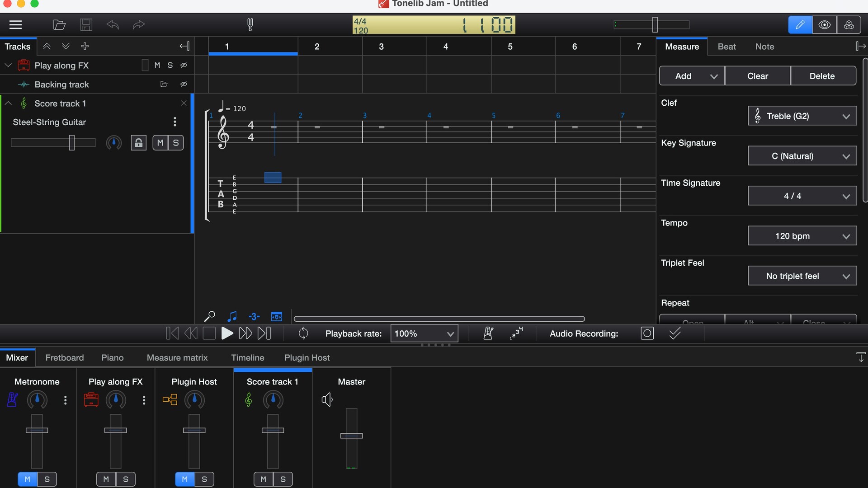868x488 pixels.
Task: Start audio recording with the record button
Action: [647, 334]
